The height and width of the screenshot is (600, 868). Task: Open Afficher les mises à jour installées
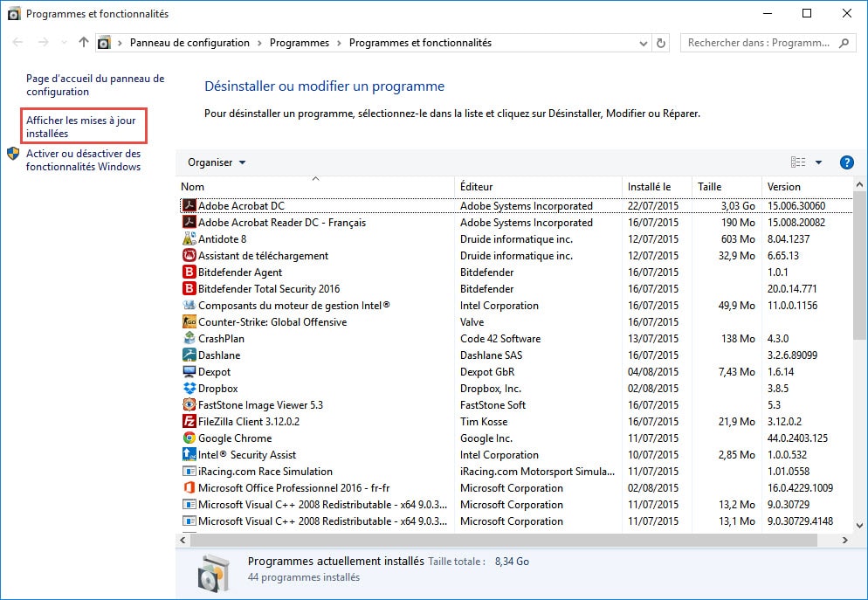(x=81, y=127)
